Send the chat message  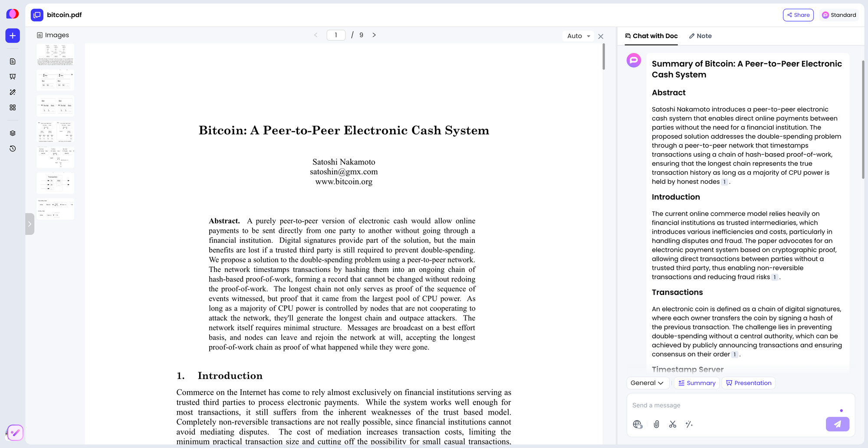click(x=838, y=424)
